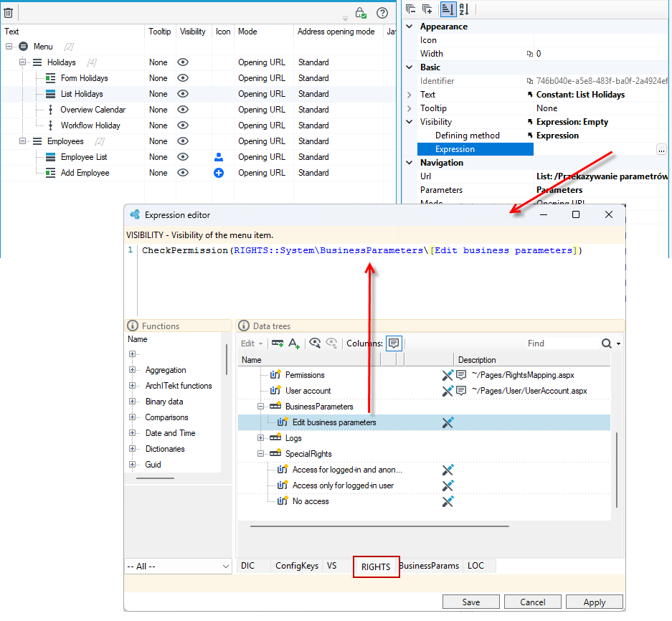672x621 pixels.
Task: Click the ellipsis button on Expression property
Action: [661, 149]
